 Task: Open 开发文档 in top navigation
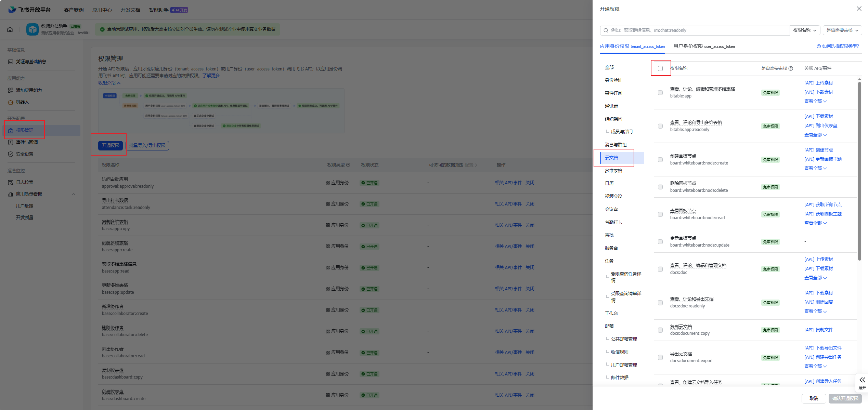(130, 10)
